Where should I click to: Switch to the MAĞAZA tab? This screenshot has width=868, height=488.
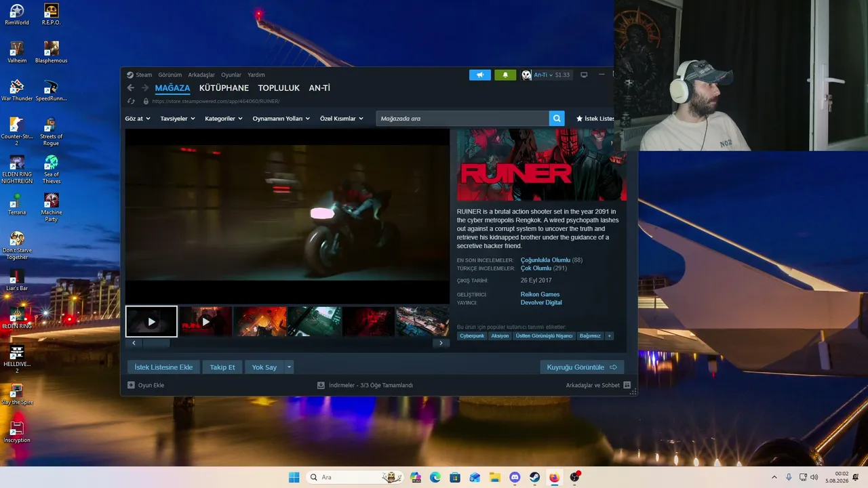172,88
